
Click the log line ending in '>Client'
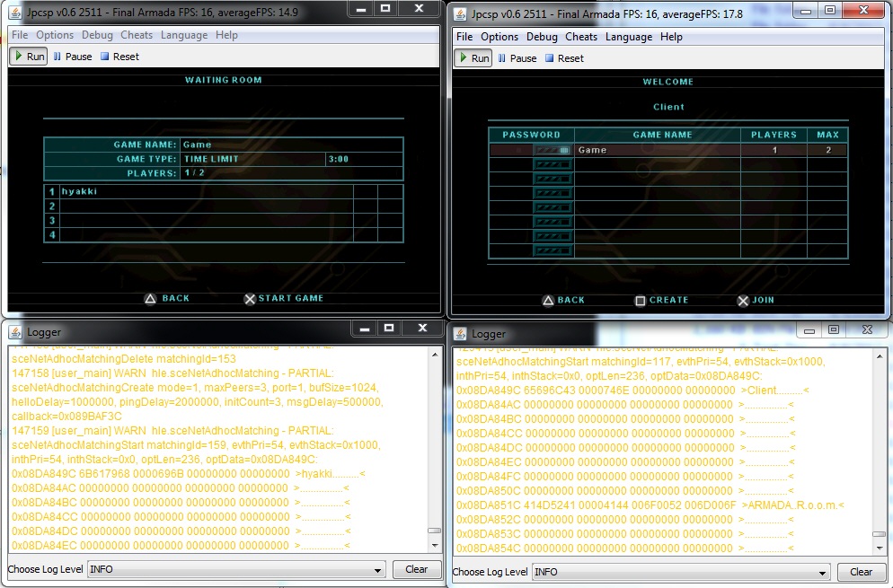(x=632, y=391)
